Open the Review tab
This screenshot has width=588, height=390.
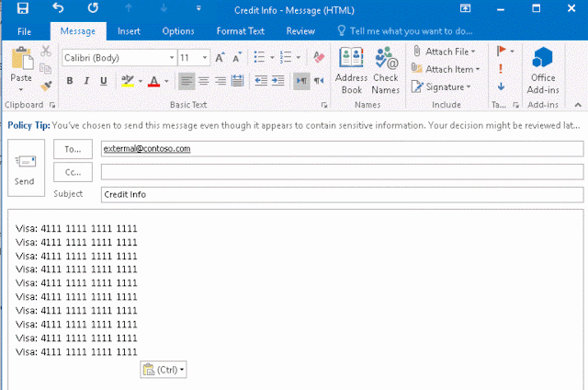point(300,31)
